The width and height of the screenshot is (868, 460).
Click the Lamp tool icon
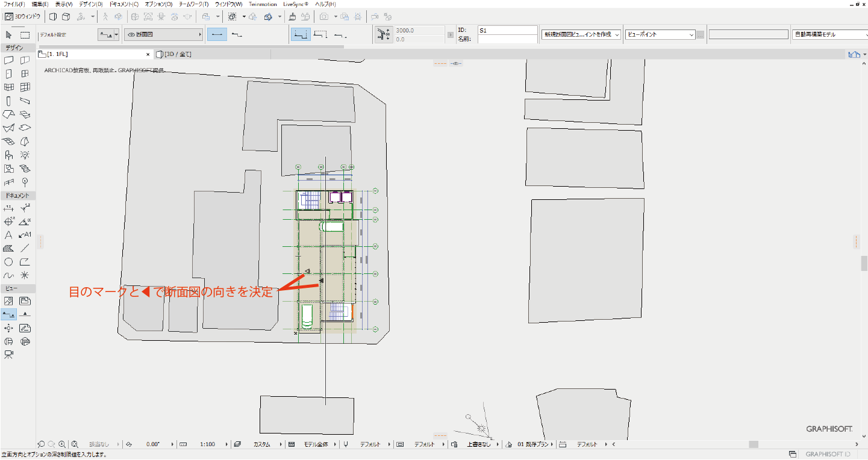click(x=25, y=155)
